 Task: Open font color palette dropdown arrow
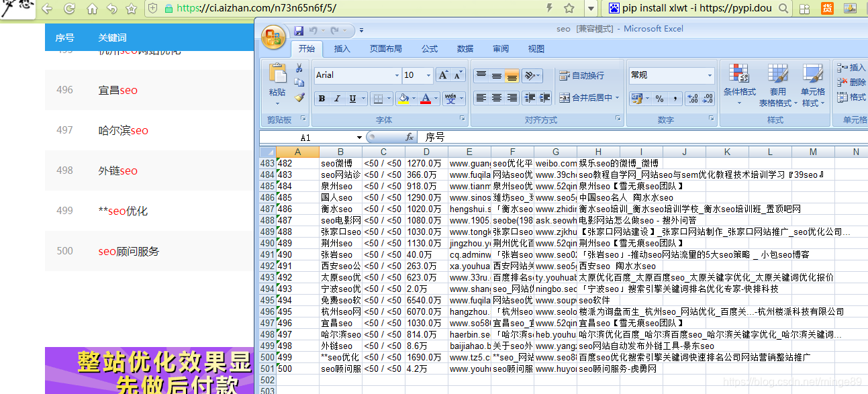tap(436, 99)
